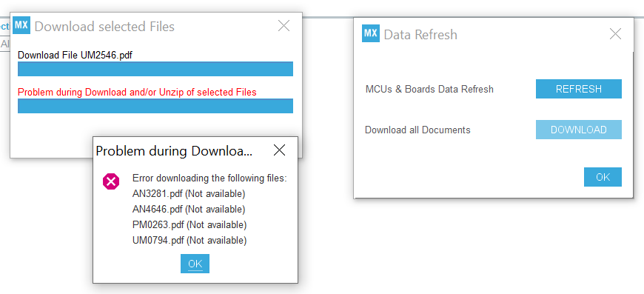Click the red Problem during Download message

137,93
